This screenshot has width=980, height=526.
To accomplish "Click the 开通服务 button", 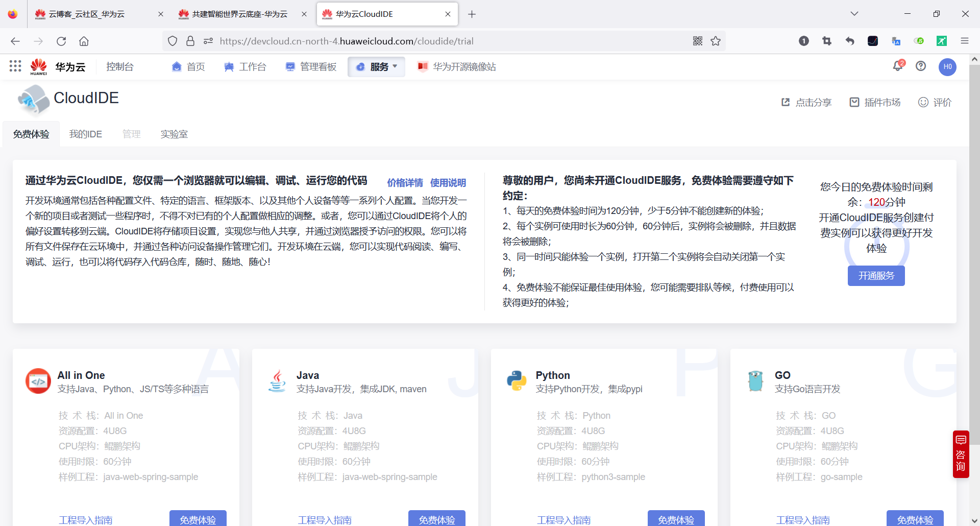I will [x=876, y=276].
